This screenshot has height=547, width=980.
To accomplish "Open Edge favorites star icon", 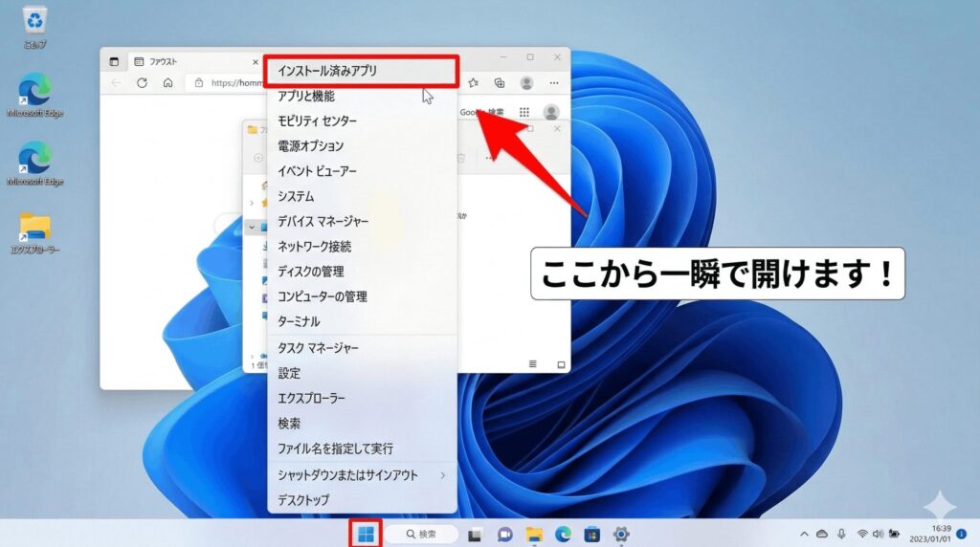I will (x=473, y=83).
